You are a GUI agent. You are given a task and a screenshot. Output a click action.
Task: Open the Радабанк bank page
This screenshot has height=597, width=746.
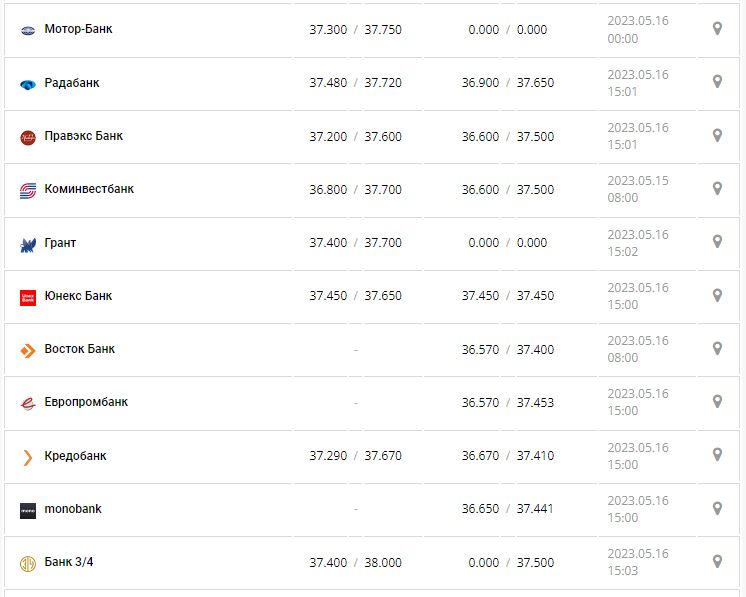click(72, 83)
